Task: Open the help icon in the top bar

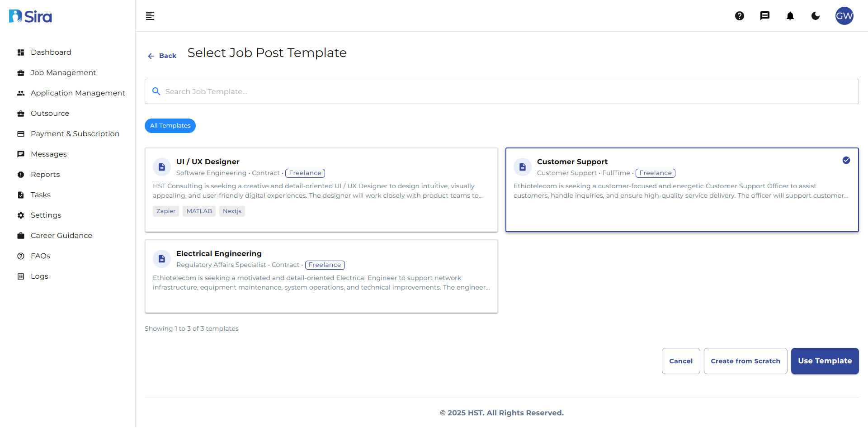Action: 740,16
